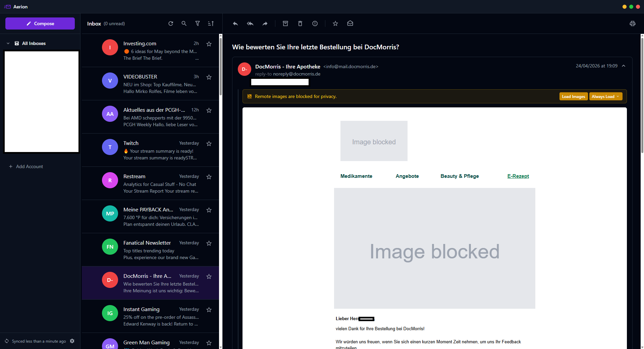Click the Instant Gaming sender avatar
Image resolution: width=644 pixels, height=349 pixels.
coord(110,313)
